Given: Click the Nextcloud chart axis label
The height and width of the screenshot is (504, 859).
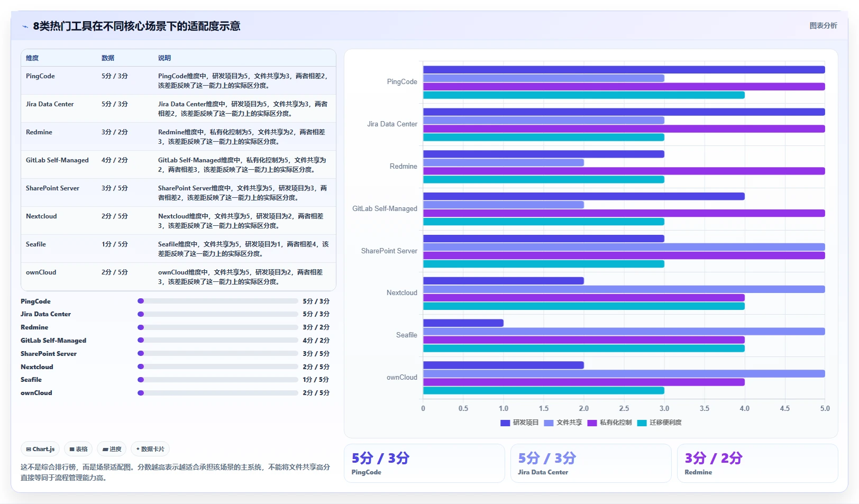Looking at the screenshot, I should pos(401,293).
